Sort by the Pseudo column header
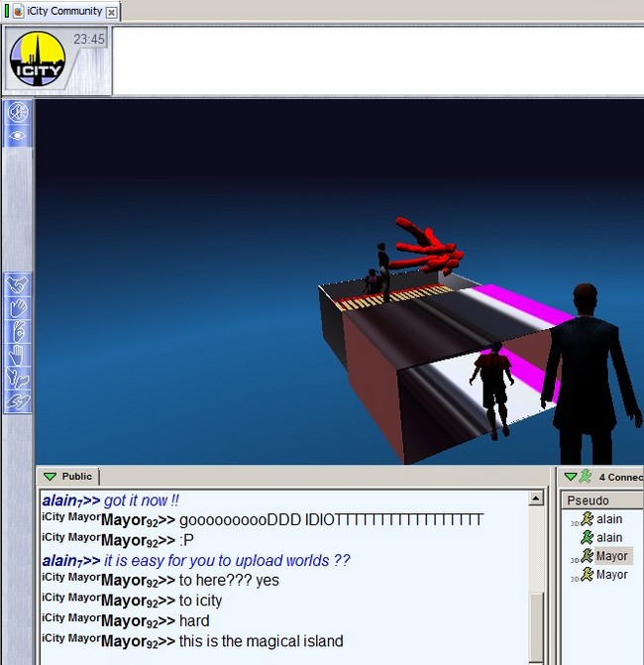The image size is (644, 665). (602, 500)
